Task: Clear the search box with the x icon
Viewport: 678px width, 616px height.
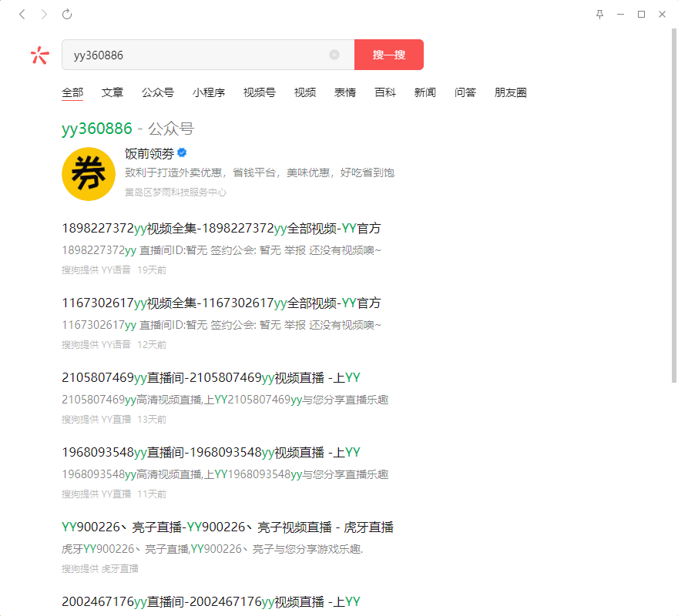Action: click(334, 55)
